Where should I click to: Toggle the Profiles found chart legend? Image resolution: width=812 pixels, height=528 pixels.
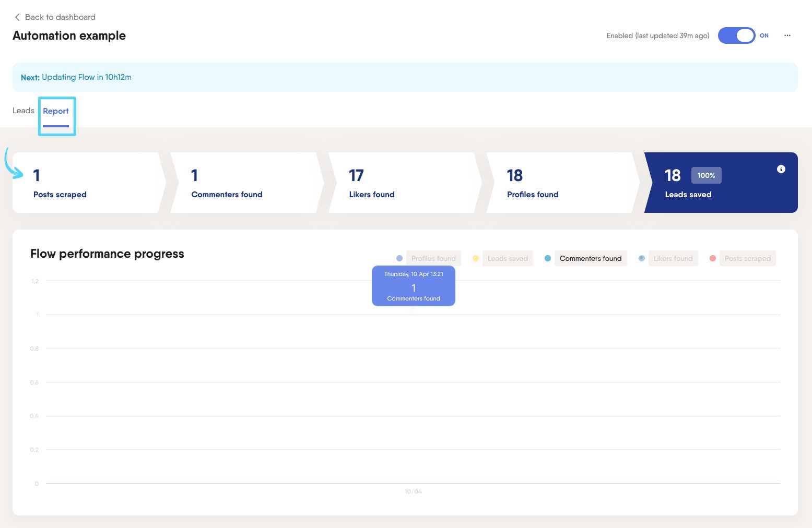(x=433, y=258)
